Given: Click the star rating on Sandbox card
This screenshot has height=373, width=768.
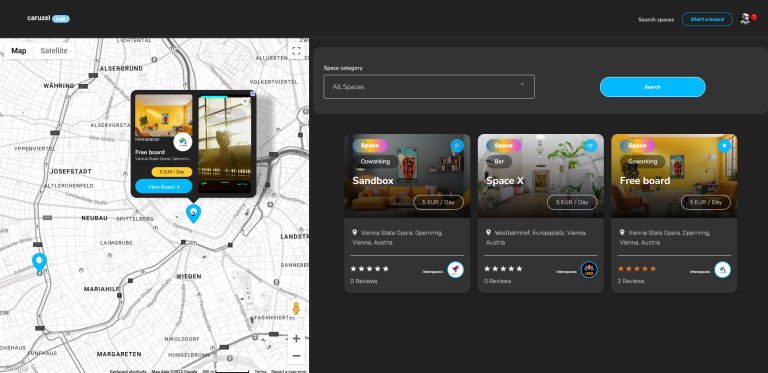Looking at the screenshot, I should click(x=369, y=269).
